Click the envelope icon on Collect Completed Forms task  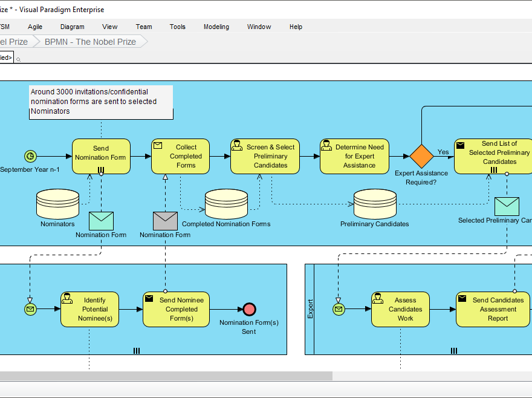tap(158, 146)
